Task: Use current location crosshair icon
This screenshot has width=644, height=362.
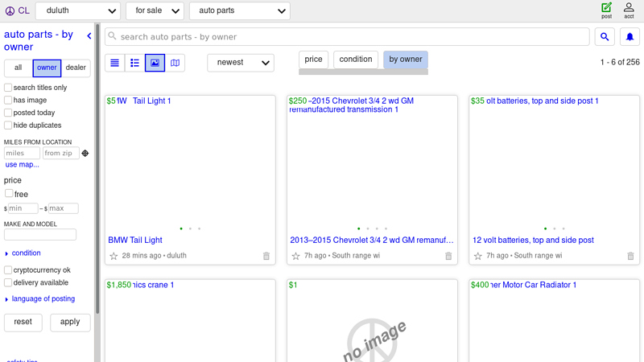Action: pos(85,153)
